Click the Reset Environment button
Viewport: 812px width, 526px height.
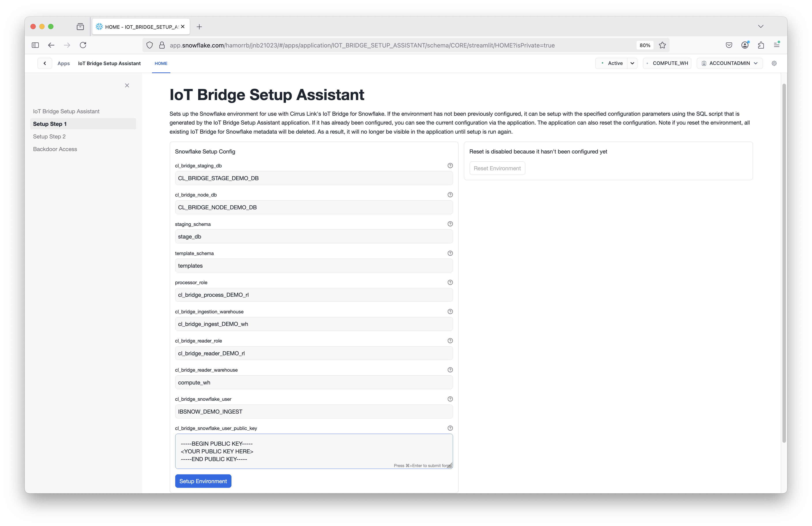click(x=497, y=168)
